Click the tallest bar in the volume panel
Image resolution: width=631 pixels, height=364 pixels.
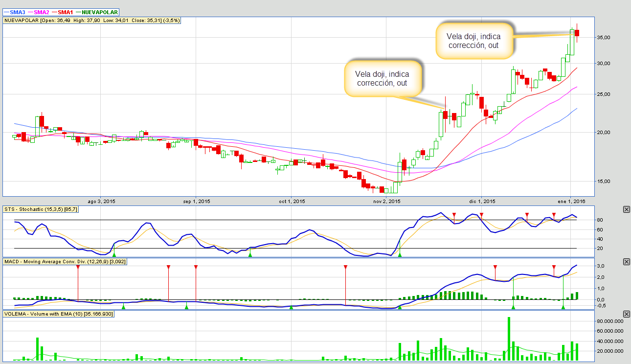click(x=509, y=339)
